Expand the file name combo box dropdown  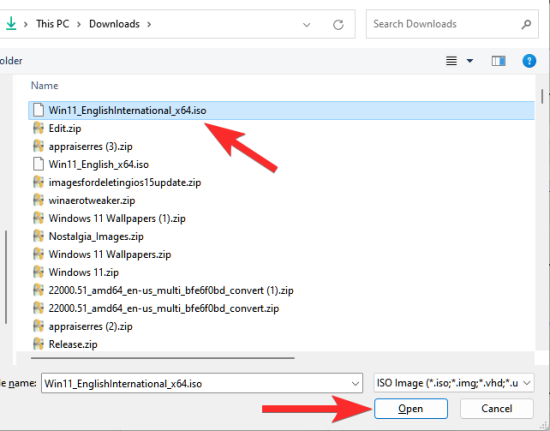coord(355,384)
